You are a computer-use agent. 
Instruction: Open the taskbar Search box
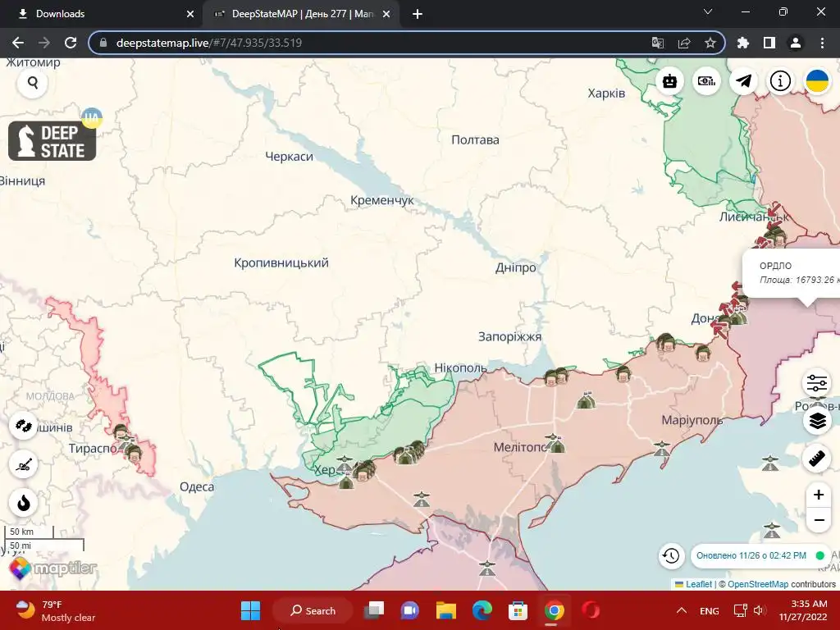[x=313, y=610]
